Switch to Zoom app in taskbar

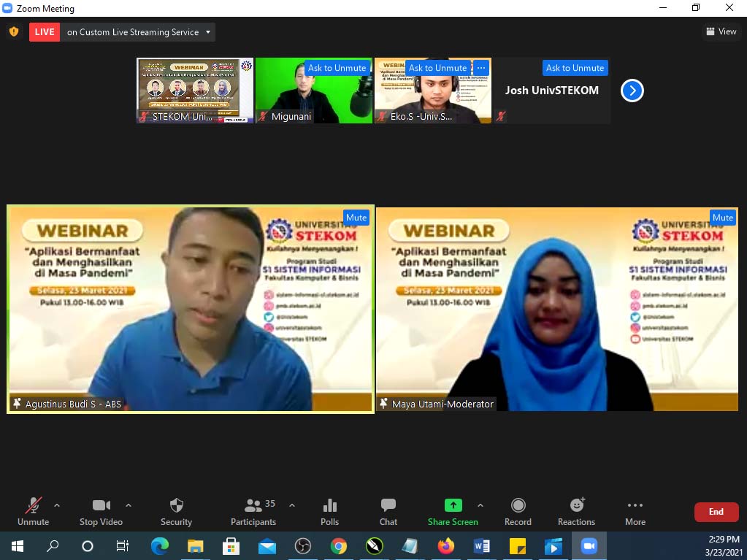(x=589, y=545)
